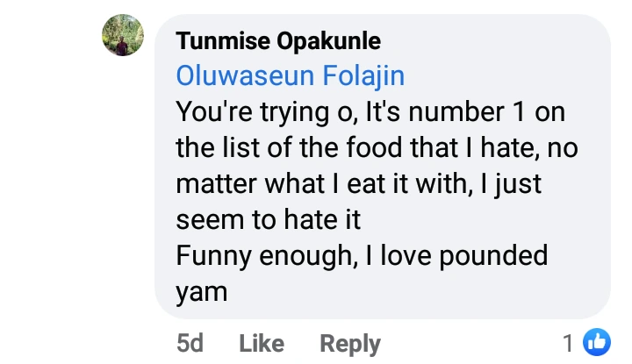Screen dimensions: 632x364
Task: Like Tunmise Opakunle's comment
Action: pyautogui.click(x=261, y=344)
